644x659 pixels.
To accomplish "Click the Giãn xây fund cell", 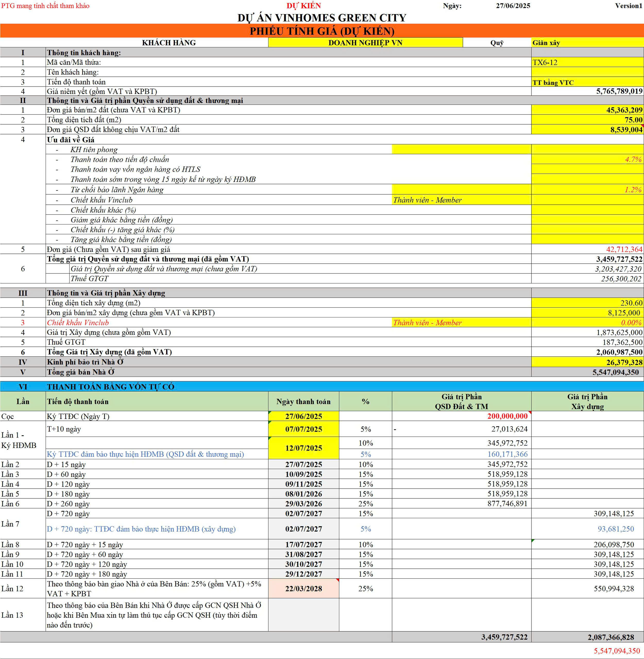I will (588, 42).
